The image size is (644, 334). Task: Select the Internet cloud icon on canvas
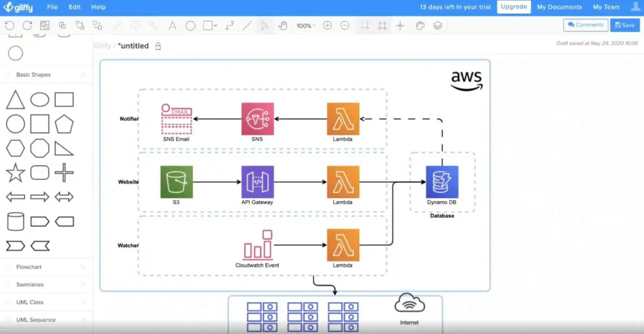(409, 304)
